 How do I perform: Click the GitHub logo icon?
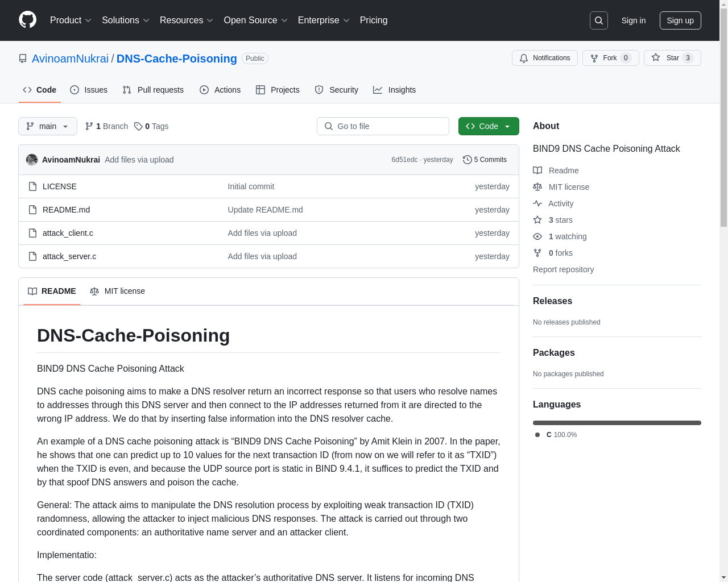point(27,20)
